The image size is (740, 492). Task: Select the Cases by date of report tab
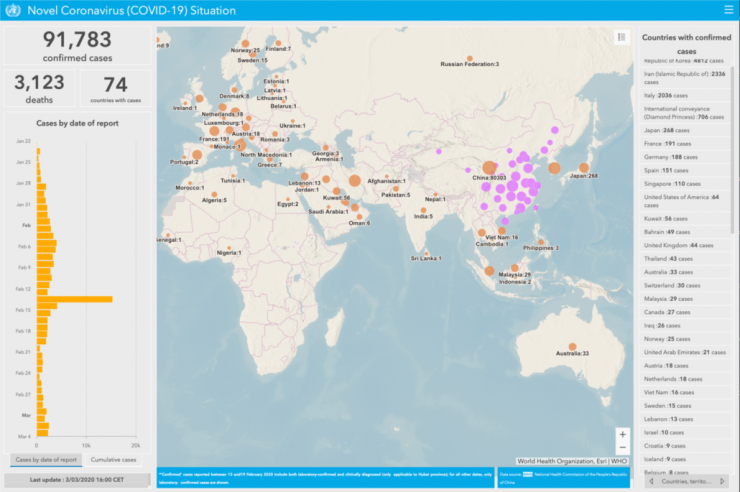44,460
